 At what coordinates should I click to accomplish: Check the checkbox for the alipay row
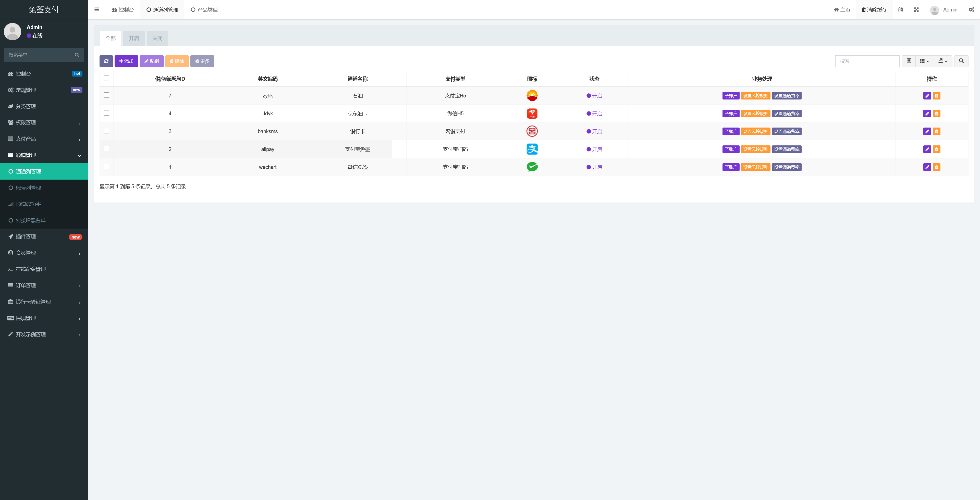[x=106, y=149]
